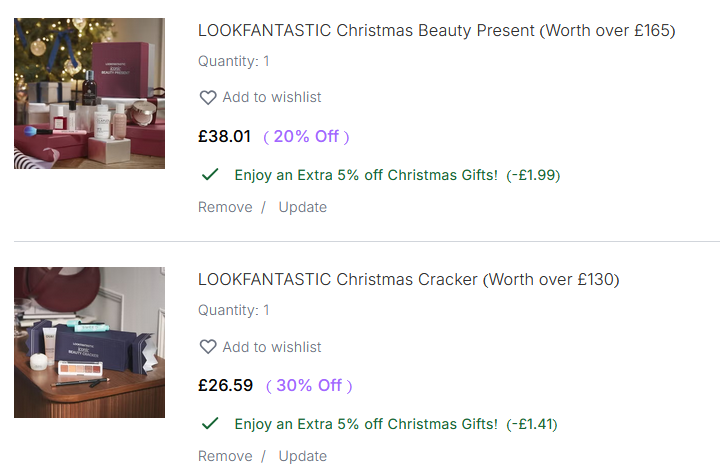Click the £26.59 price
Screen dimensions: 720x472
pyautogui.click(x=225, y=385)
